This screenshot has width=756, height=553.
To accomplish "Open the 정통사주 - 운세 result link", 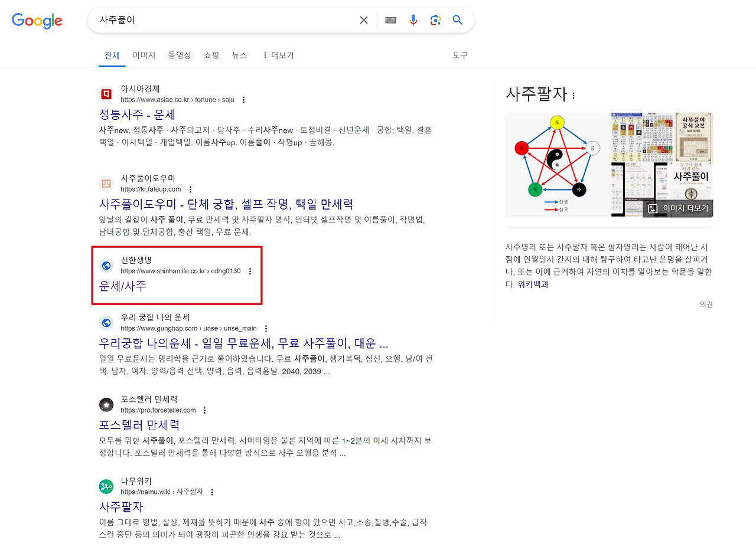I will click(138, 114).
